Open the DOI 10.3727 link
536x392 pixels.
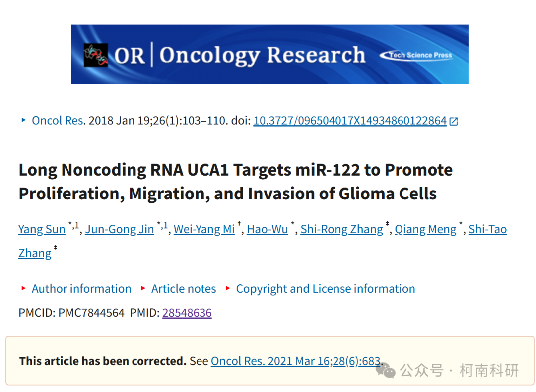coord(350,120)
